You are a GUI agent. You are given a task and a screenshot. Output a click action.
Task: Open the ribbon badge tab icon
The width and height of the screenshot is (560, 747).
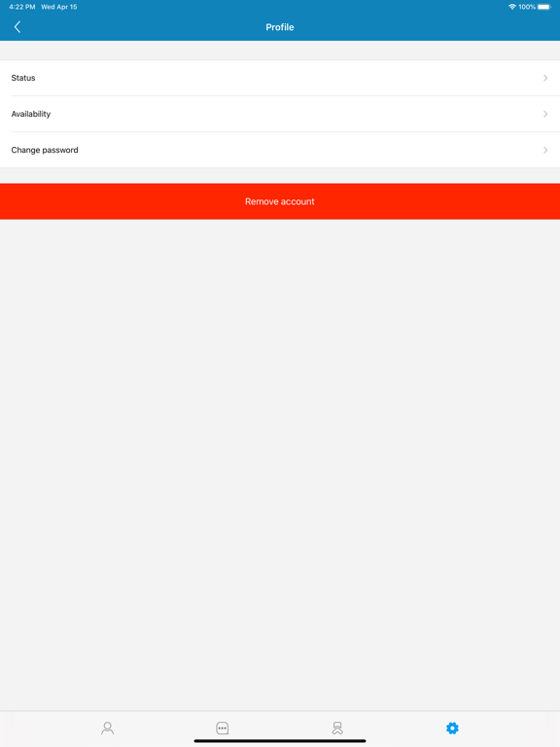click(x=337, y=728)
